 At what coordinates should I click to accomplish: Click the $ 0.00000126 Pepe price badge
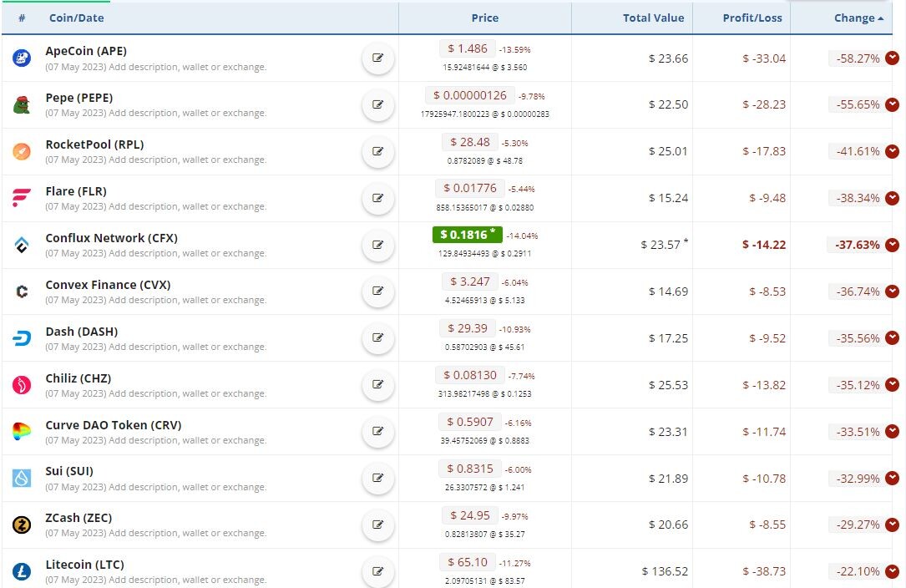470,95
